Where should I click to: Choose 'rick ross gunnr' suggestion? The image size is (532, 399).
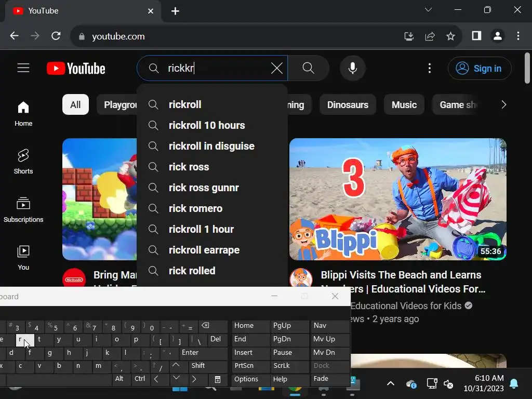click(x=212, y=188)
